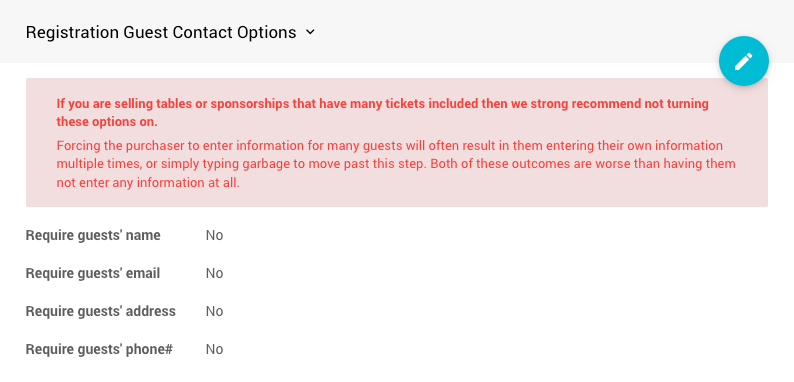794x382 pixels.
Task: Select the Require guests' phone# label
Action: click(x=99, y=349)
